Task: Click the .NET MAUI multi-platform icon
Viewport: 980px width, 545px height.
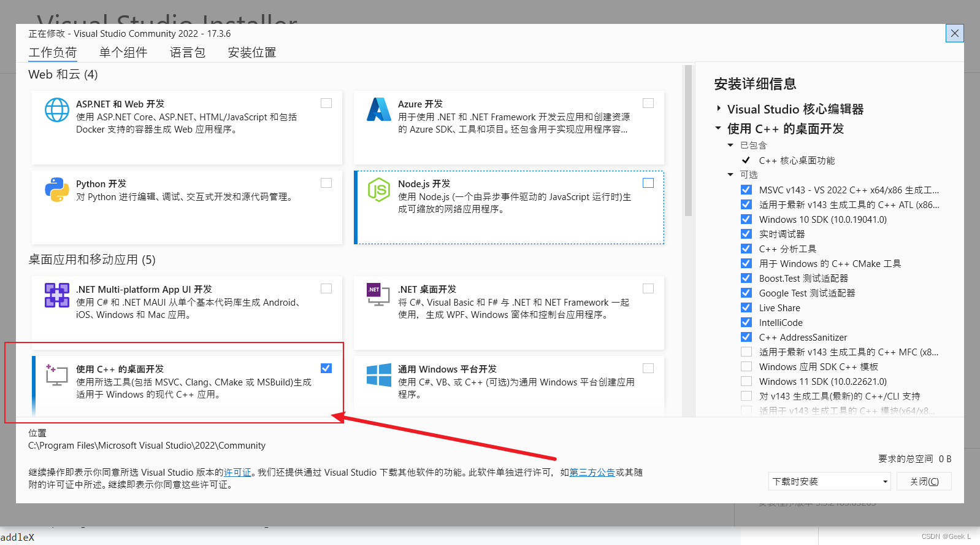Action: point(57,295)
